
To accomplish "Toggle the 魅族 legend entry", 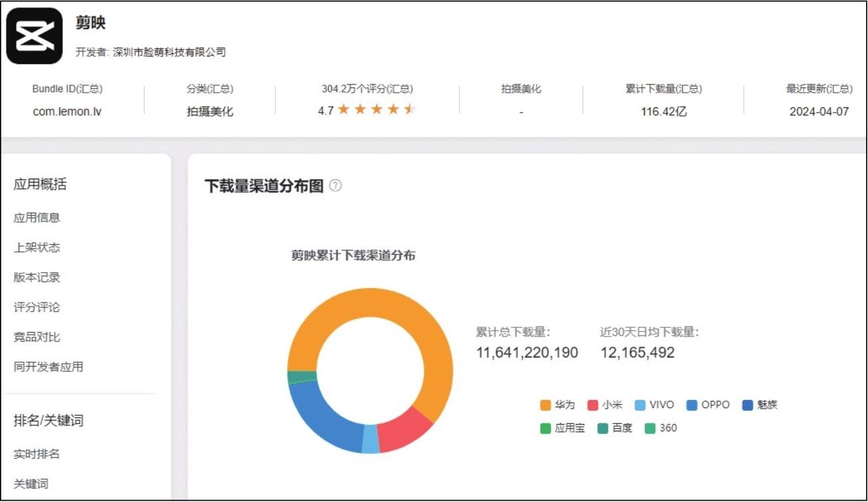I will point(759,405).
